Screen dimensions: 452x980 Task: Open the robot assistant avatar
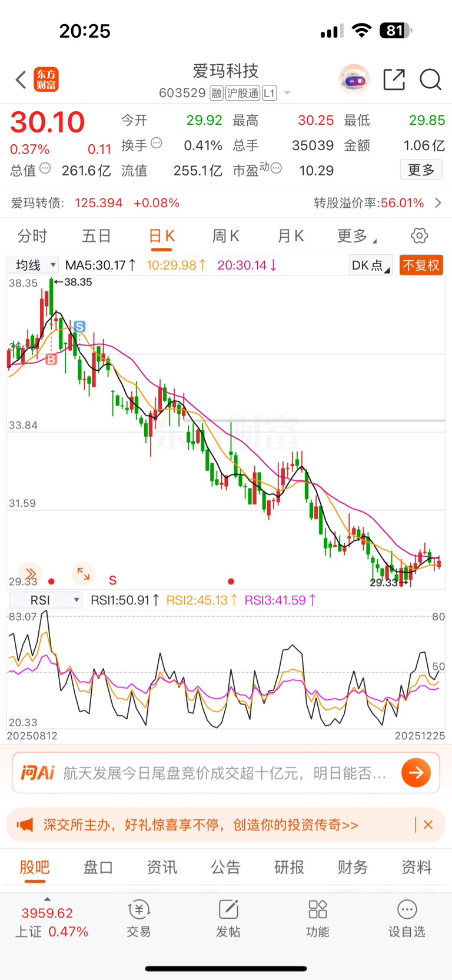[354, 79]
